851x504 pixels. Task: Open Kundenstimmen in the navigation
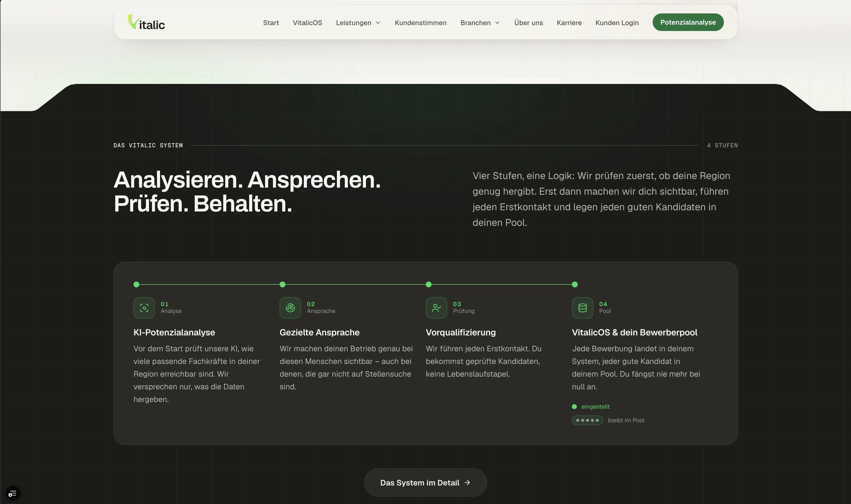click(420, 23)
